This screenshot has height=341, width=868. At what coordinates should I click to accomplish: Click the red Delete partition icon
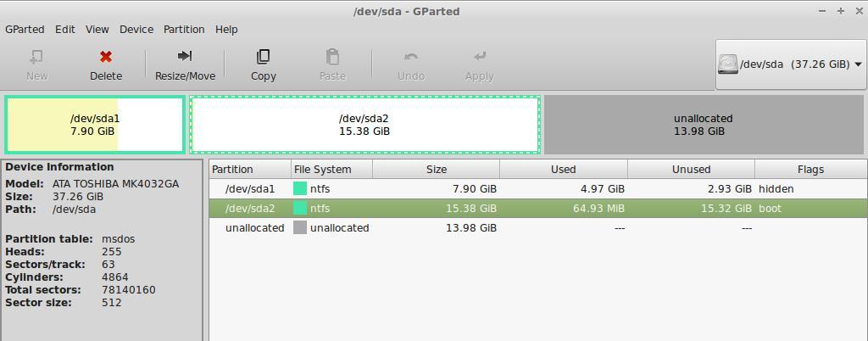pyautogui.click(x=106, y=57)
